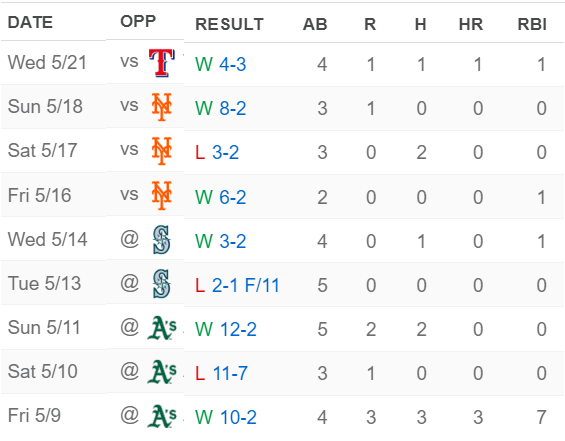Open the W 6-2 game result link

[221, 197]
